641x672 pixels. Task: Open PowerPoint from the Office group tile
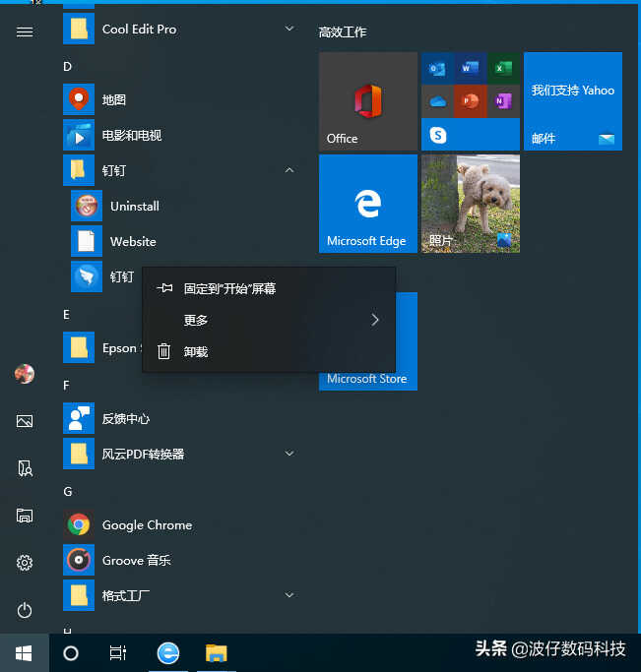click(x=471, y=101)
